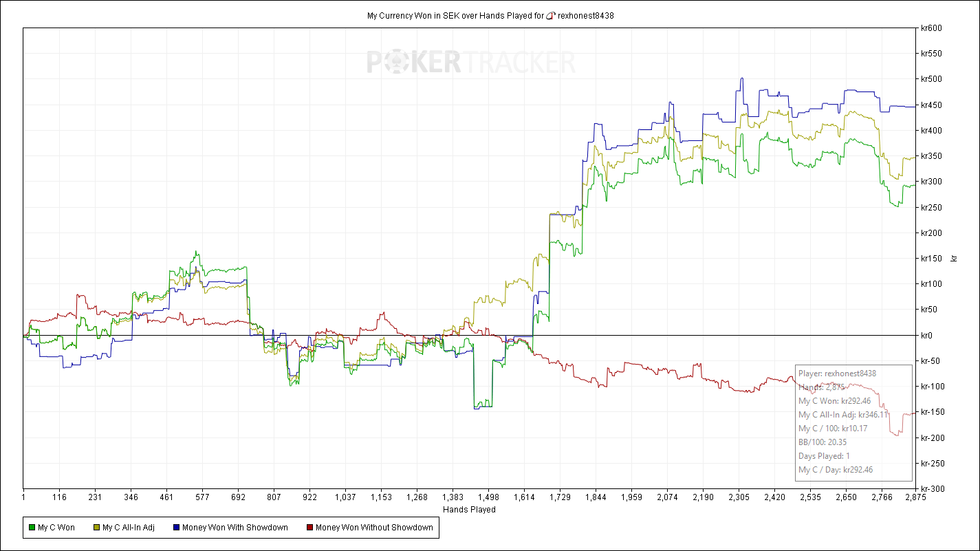Click the '1,844' x-axis tick label
The width and height of the screenshot is (980, 551).
(596, 497)
